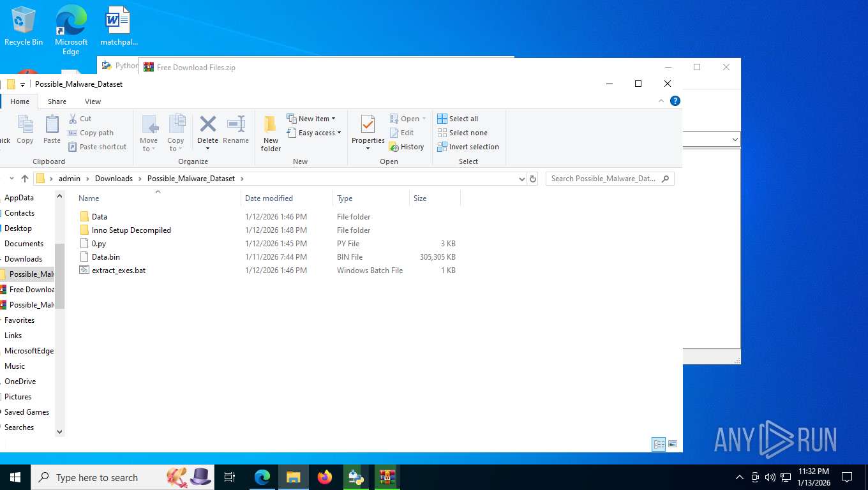Click Select none in the ribbon

coord(463,133)
